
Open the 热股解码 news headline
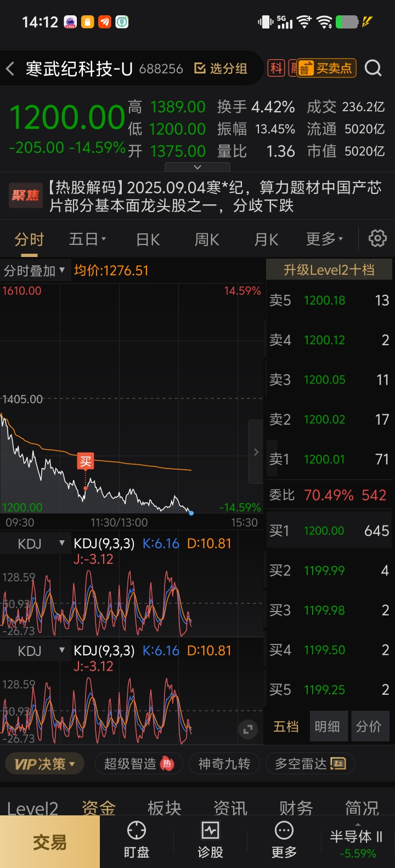click(x=214, y=196)
